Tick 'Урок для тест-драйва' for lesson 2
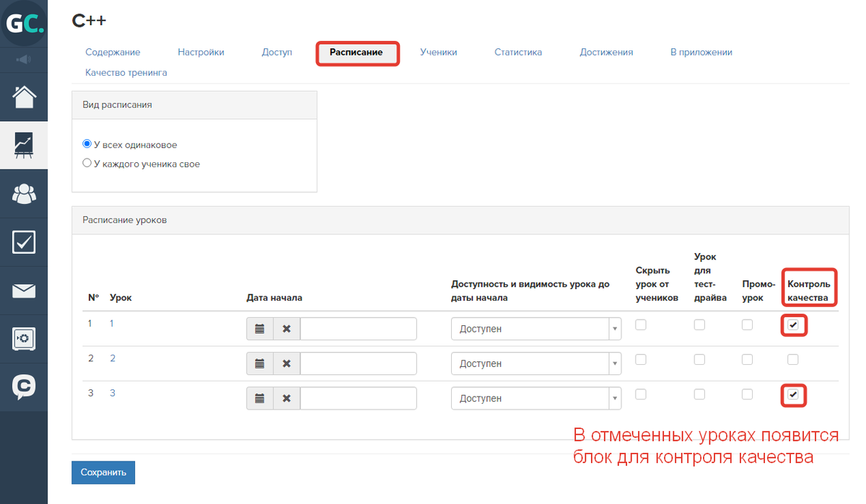866x504 pixels. click(x=699, y=359)
